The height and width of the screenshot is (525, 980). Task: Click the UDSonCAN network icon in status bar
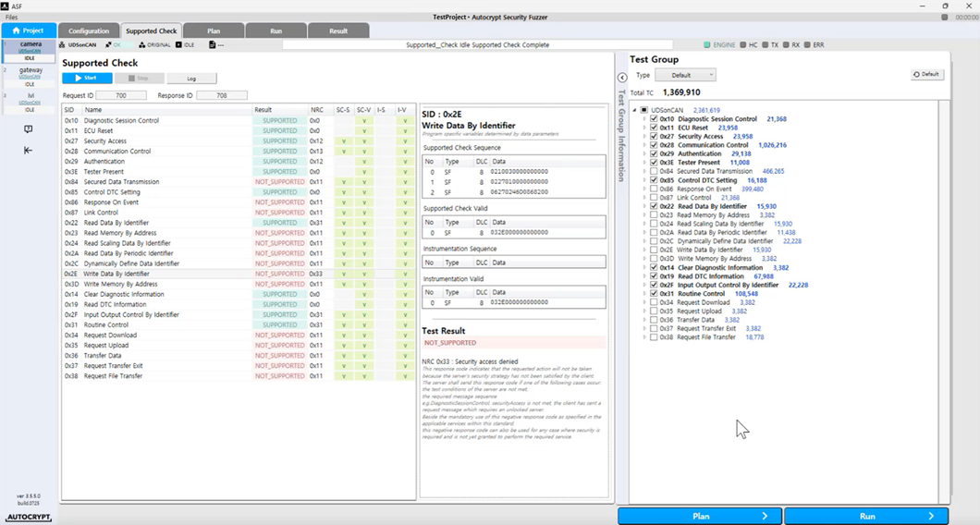point(64,44)
